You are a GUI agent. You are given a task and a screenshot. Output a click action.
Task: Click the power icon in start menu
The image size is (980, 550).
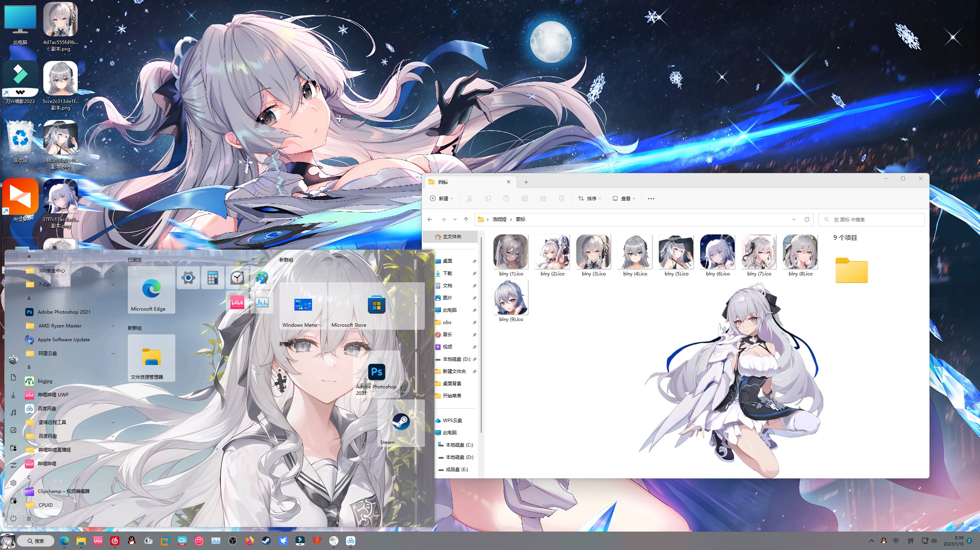[x=13, y=518]
